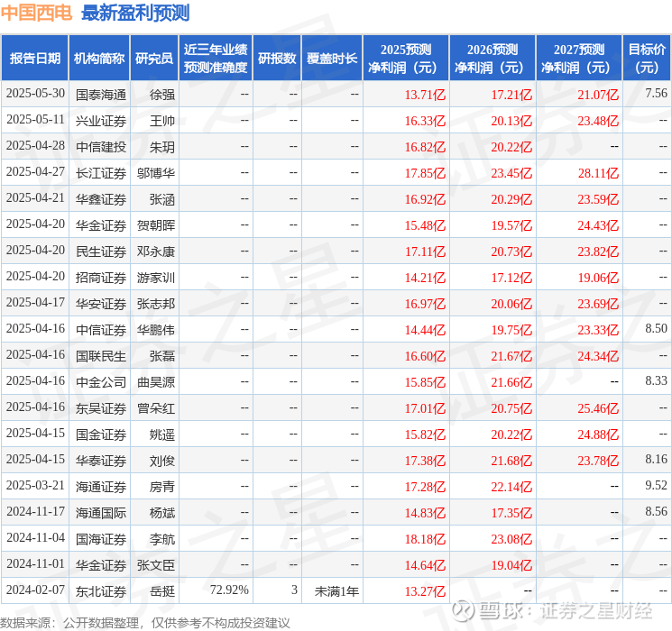This screenshot has height=631, width=672.
Task: Select the 20.29亿 forecast value
Action: point(511,199)
